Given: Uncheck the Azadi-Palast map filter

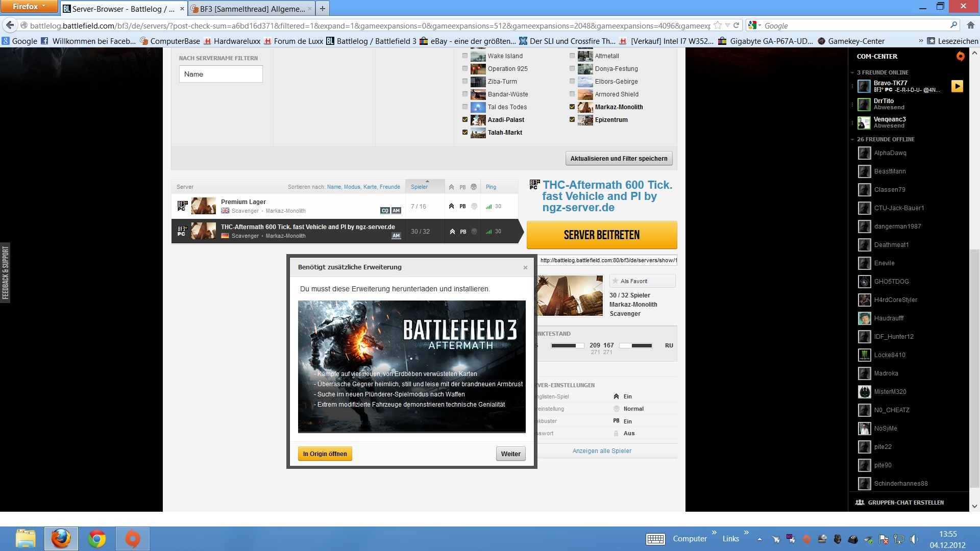Looking at the screenshot, I should [x=465, y=119].
